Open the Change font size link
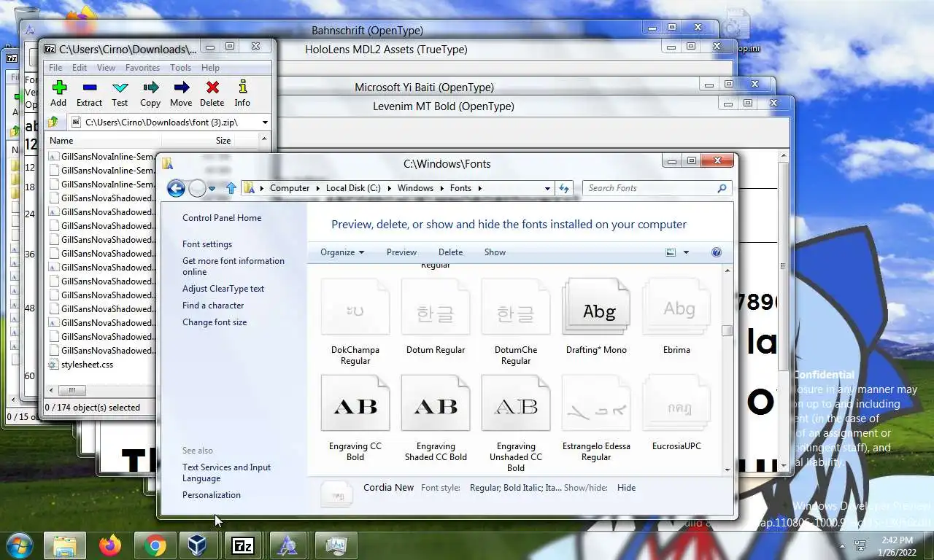Screen dimensions: 934x560 (x=215, y=322)
